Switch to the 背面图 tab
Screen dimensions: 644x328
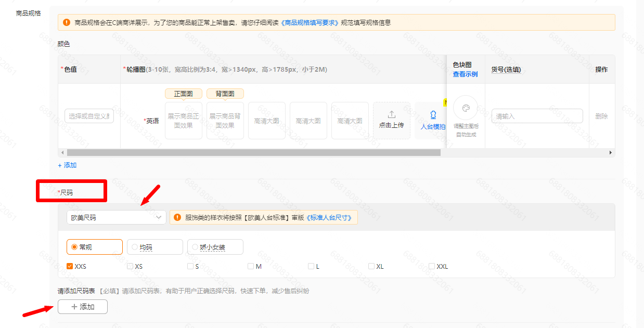225,94
